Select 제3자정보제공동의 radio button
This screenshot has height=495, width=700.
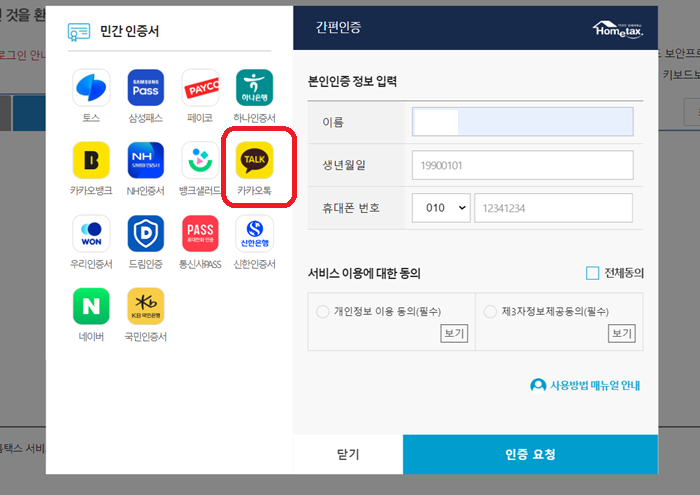(490, 312)
